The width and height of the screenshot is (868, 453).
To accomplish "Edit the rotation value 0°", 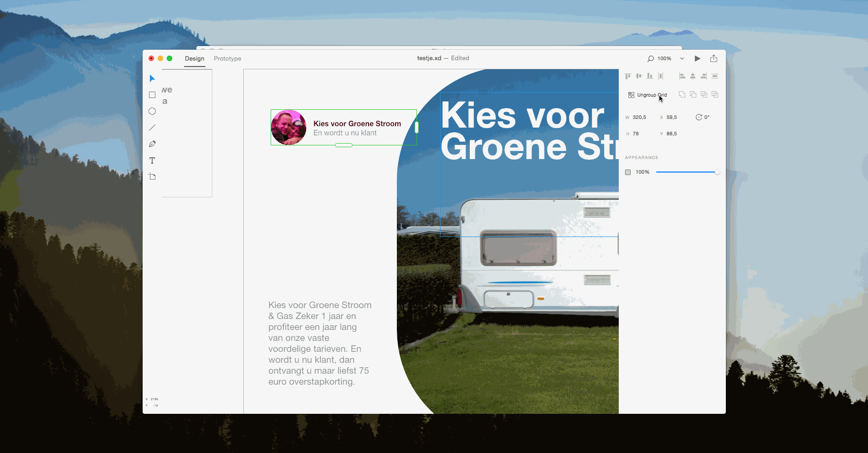I will point(707,117).
